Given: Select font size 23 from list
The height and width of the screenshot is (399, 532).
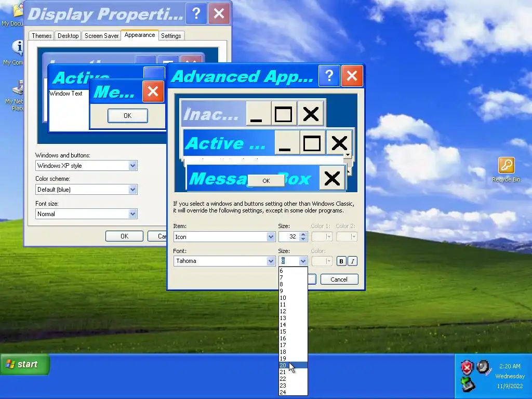Looking at the screenshot, I should click(x=293, y=385).
